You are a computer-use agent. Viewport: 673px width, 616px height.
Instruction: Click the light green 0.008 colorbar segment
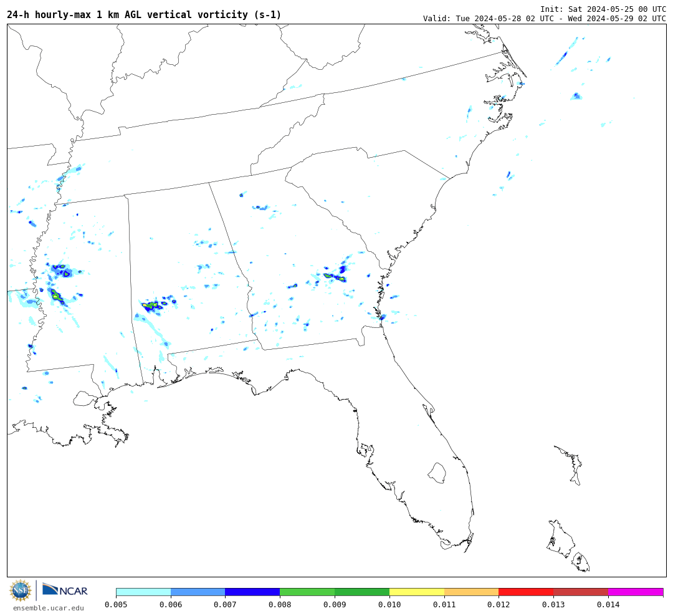pyautogui.click(x=307, y=592)
